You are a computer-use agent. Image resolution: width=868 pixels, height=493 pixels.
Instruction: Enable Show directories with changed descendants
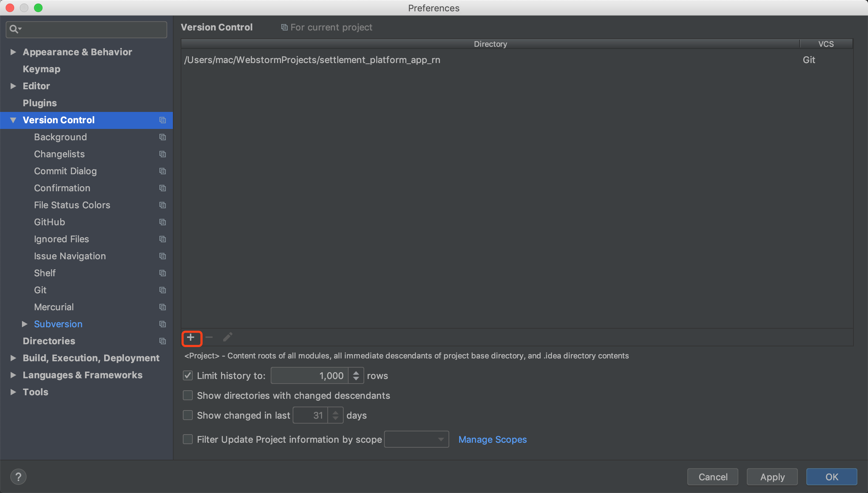coord(187,395)
